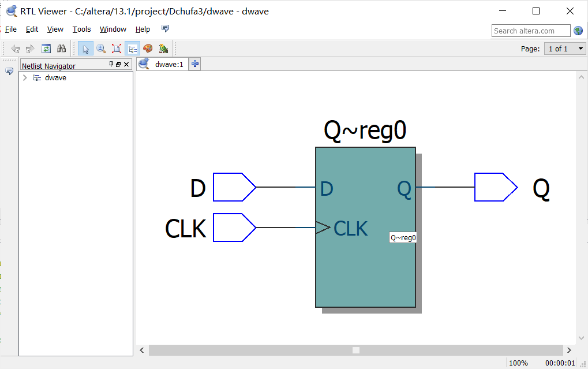Open Find with the binoculars icon
The height and width of the screenshot is (369, 588).
point(61,49)
